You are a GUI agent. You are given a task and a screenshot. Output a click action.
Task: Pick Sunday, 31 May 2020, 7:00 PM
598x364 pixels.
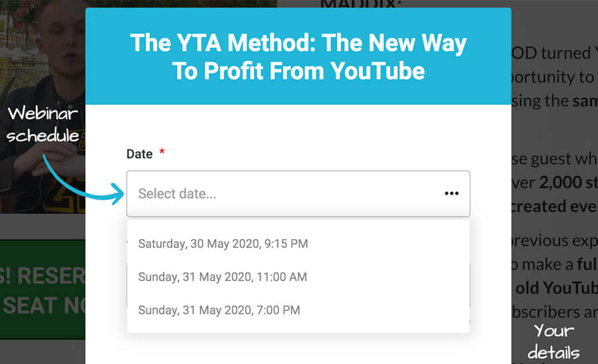(x=219, y=310)
